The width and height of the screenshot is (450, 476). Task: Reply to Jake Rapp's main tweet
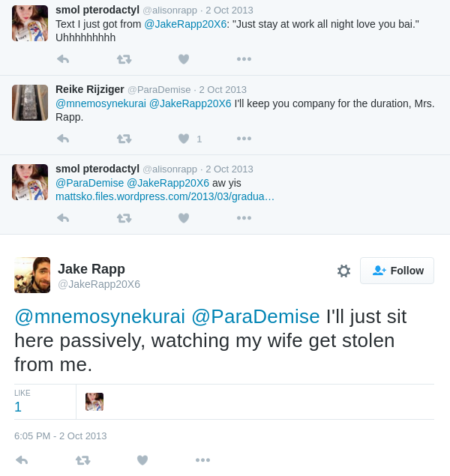(x=22, y=460)
